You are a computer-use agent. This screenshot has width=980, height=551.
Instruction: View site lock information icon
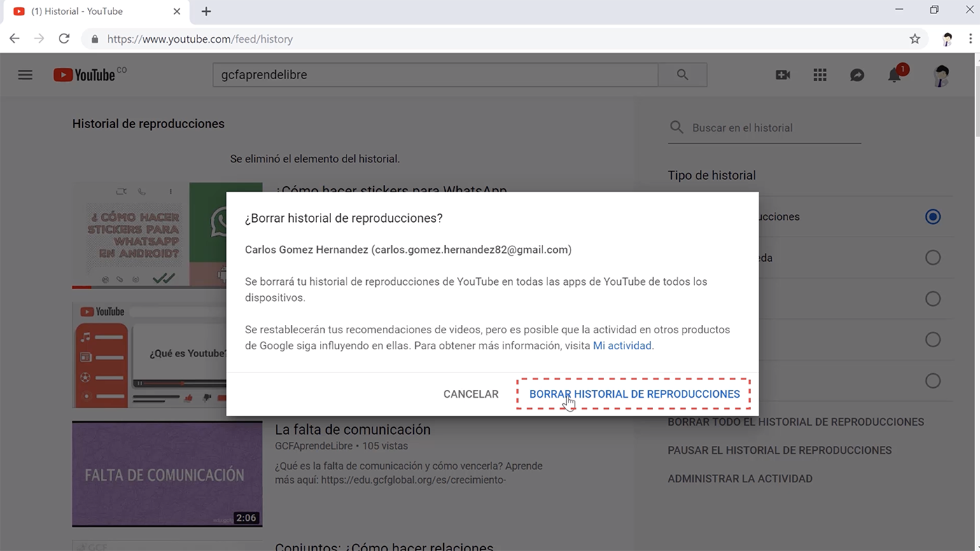(x=94, y=39)
